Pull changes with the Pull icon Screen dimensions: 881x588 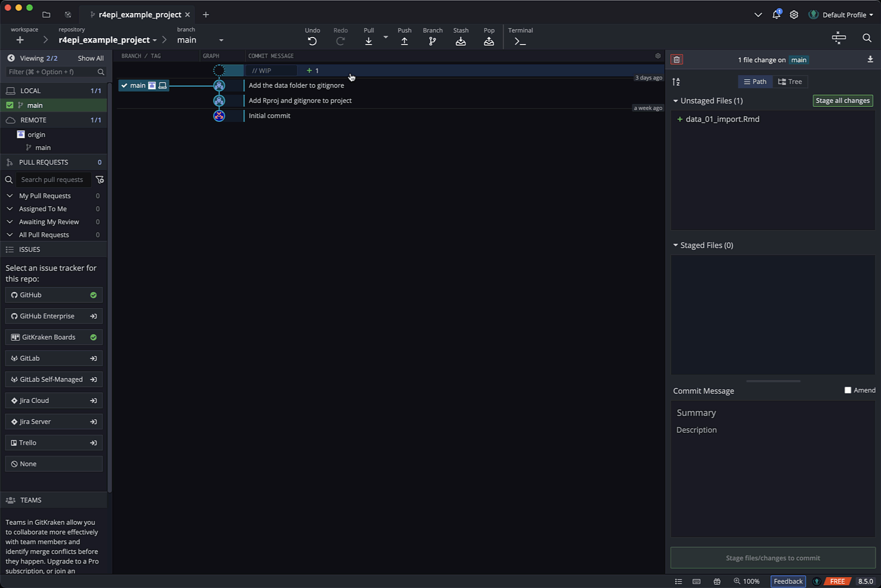369,41
